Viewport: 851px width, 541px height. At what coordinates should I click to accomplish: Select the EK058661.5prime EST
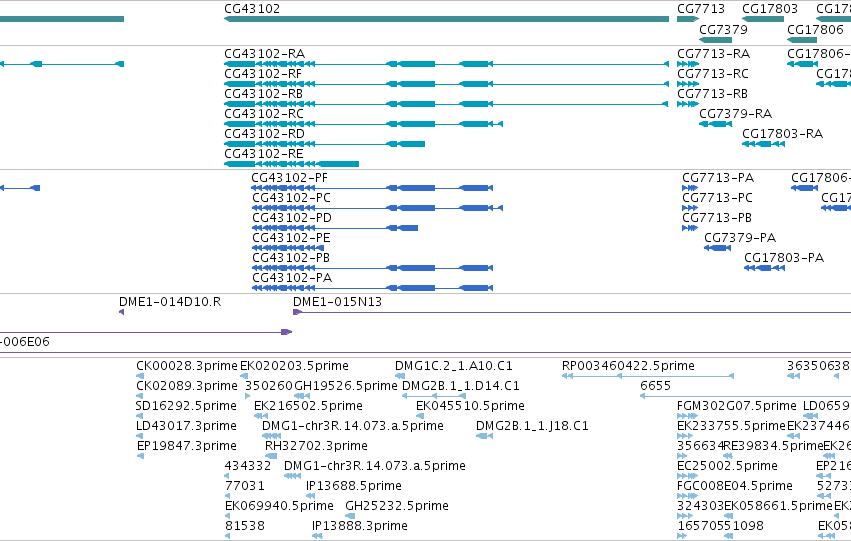pos(728,517)
